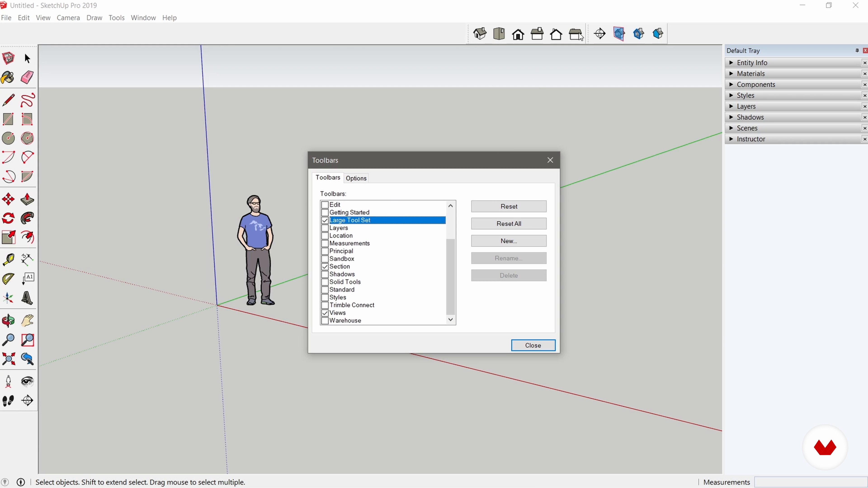Choose the Offset tool

27,237
